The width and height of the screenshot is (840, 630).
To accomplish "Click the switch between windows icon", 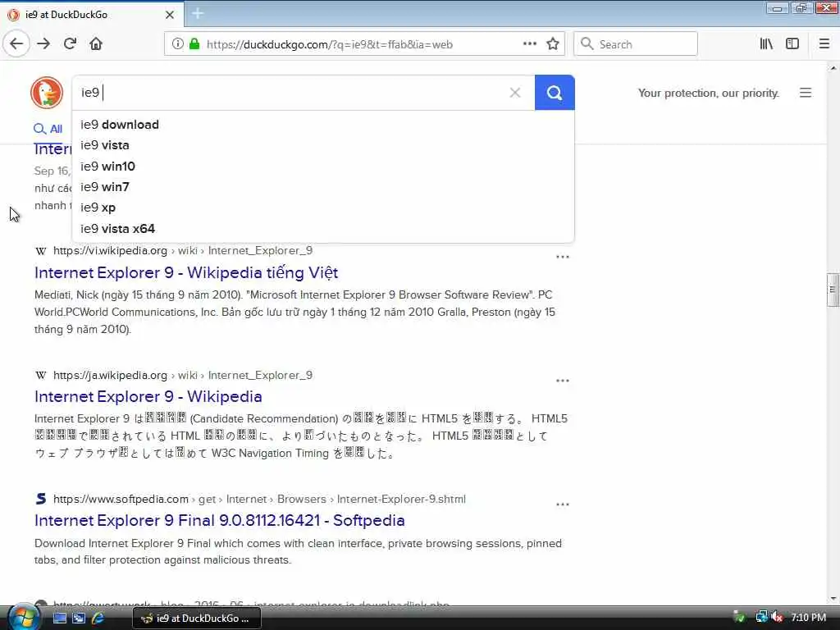I will coord(79,619).
